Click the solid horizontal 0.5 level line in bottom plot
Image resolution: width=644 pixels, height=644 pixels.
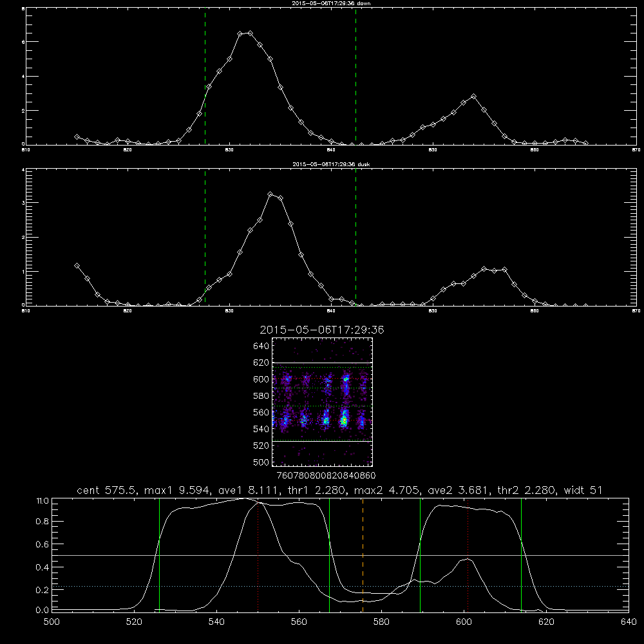click(340, 555)
